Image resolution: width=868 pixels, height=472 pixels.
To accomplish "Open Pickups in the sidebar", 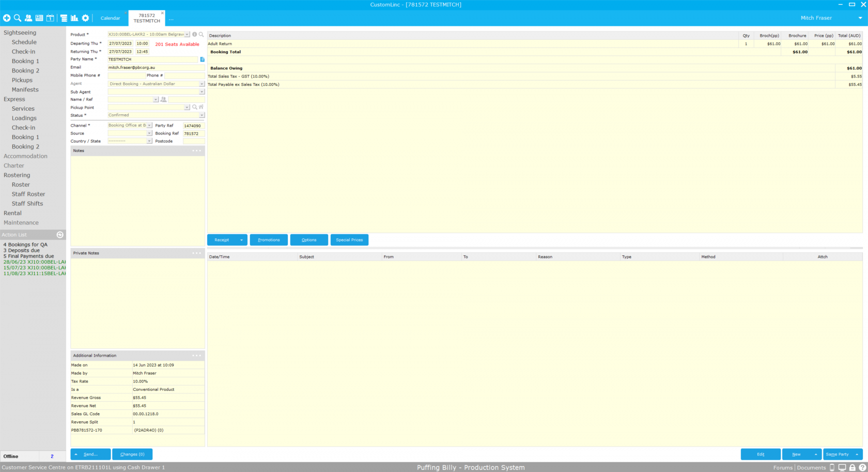I will coord(22,81).
